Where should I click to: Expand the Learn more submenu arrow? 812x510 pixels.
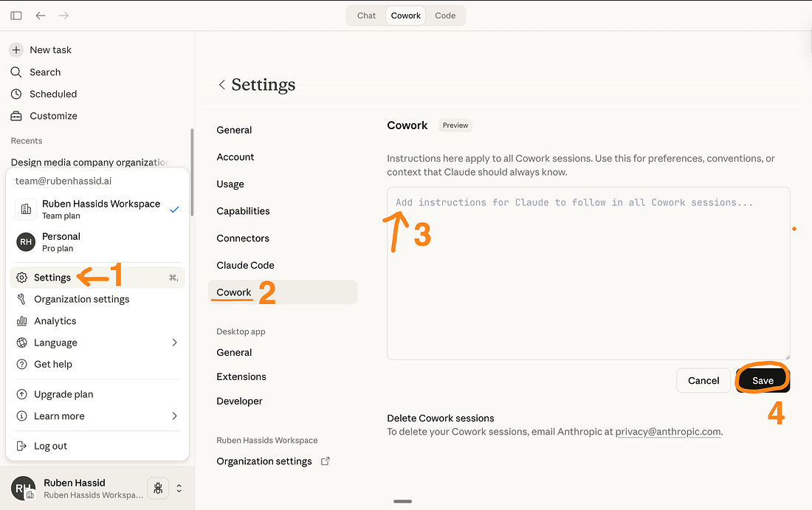[174, 416]
